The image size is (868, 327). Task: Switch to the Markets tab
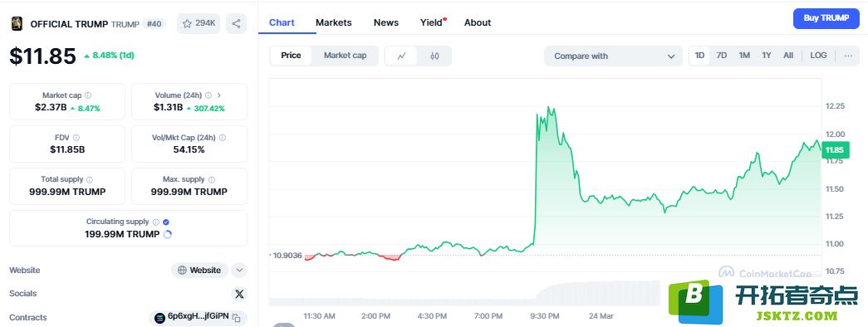pyautogui.click(x=333, y=22)
